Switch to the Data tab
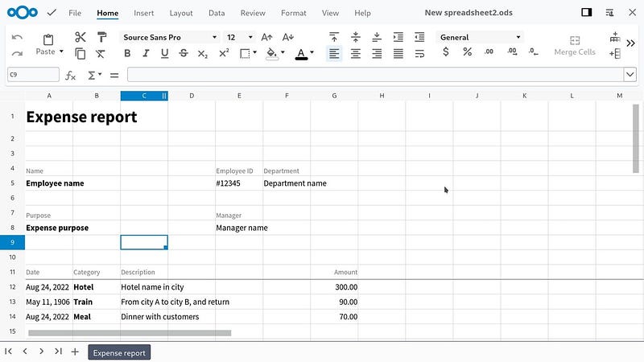Viewport: 644px width, 362px height. pos(217,13)
